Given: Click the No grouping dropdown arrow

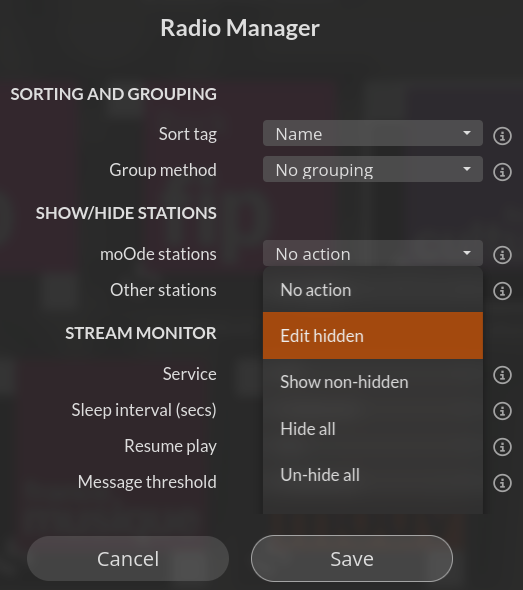Looking at the screenshot, I should click(x=467, y=169).
